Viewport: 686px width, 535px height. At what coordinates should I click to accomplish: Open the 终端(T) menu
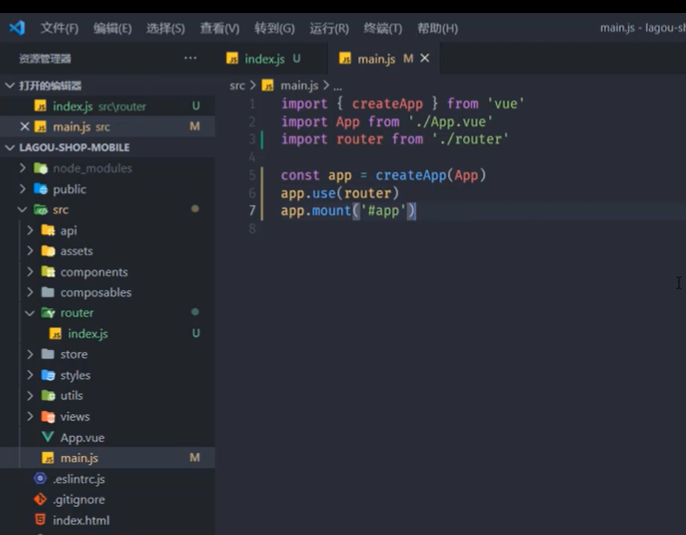point(383,28)
